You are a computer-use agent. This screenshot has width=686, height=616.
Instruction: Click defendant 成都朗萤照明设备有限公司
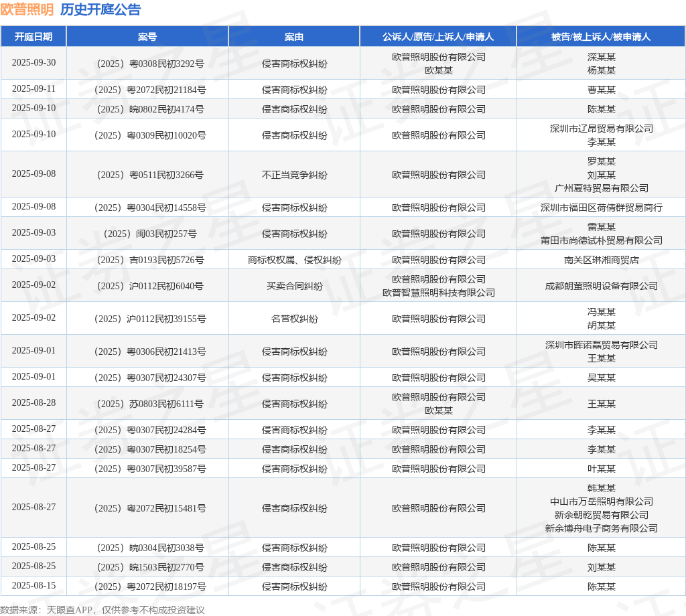coord(601,286)
